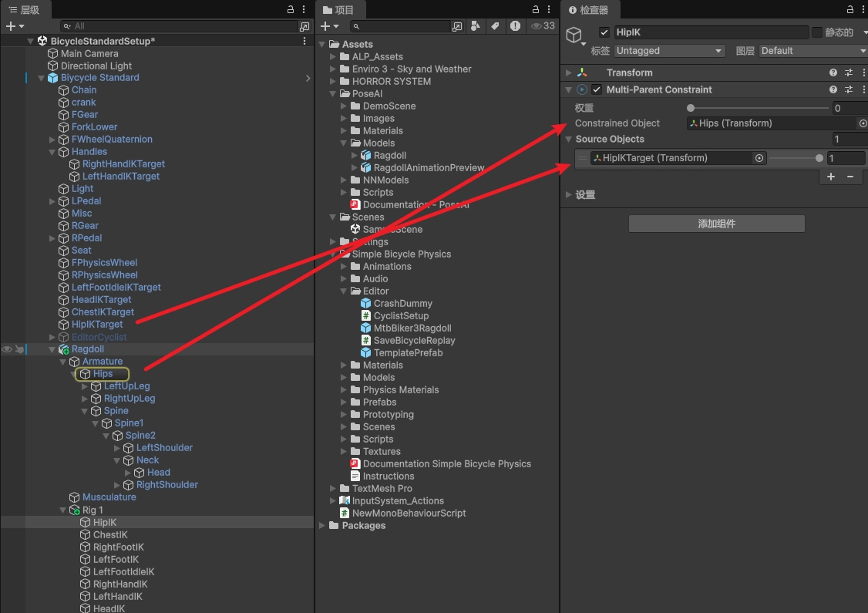The image size is (868, 613).
Task: Switch to the 检查器 inspector tab
Action: click(589, 10)
